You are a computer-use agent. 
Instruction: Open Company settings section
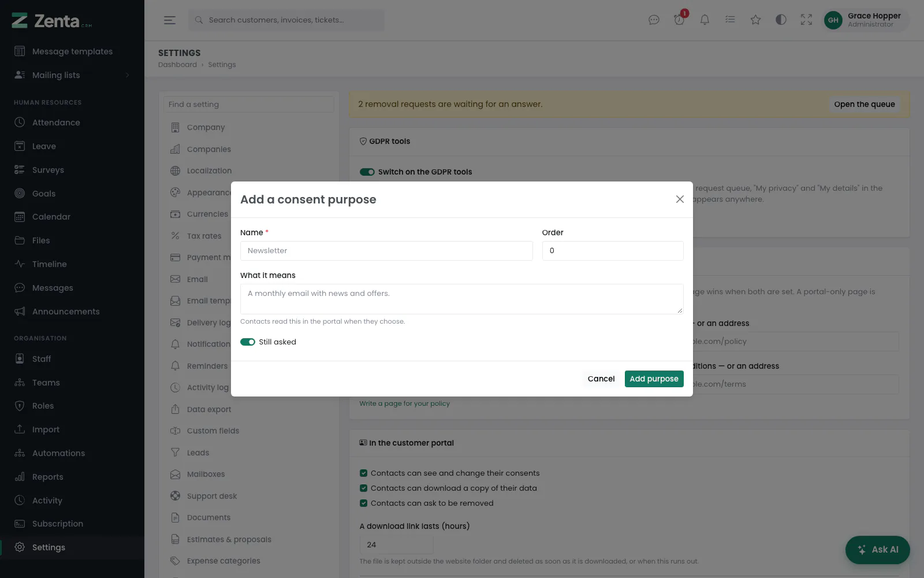click(x=249, y=128)
